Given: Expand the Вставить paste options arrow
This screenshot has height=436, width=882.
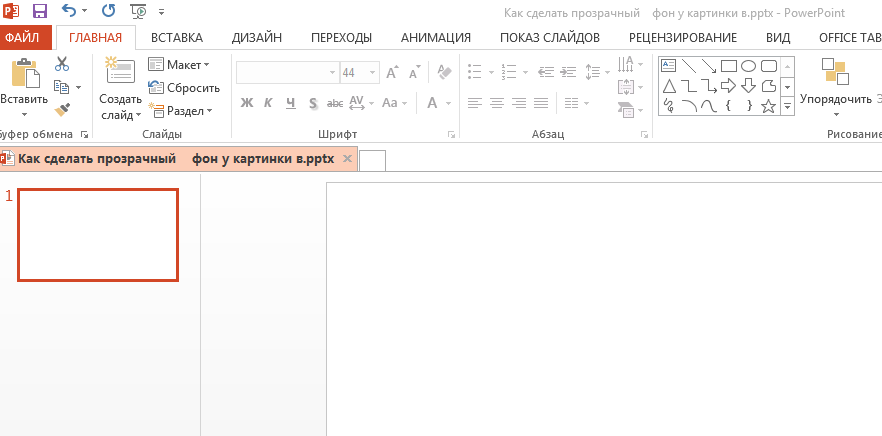Looking at the screenshot, I should [24, 115].
